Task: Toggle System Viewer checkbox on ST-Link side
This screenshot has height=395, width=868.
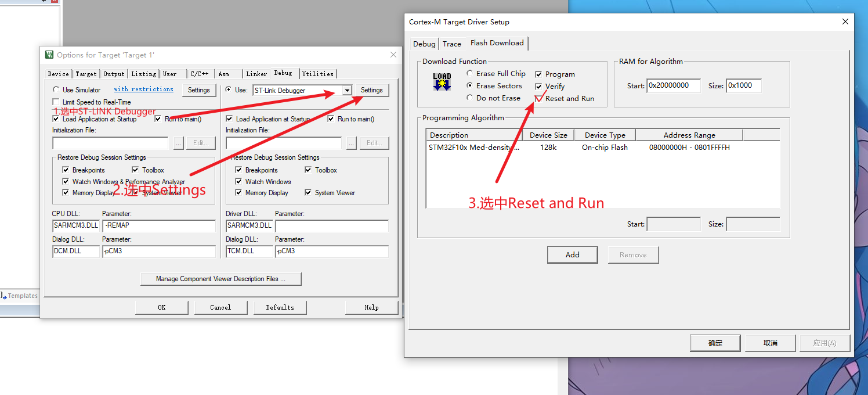Action: [308, 192]
